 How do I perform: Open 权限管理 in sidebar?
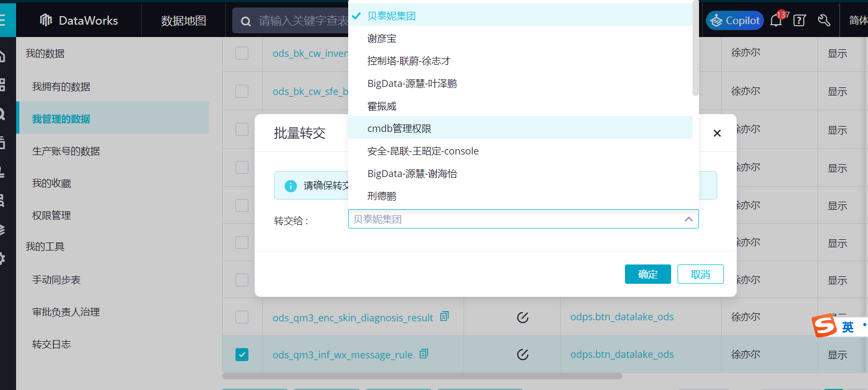52,215
